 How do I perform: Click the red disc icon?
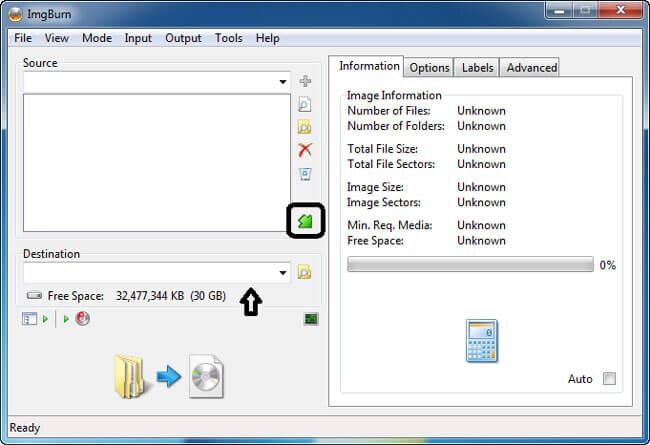(x=82, y=319)
